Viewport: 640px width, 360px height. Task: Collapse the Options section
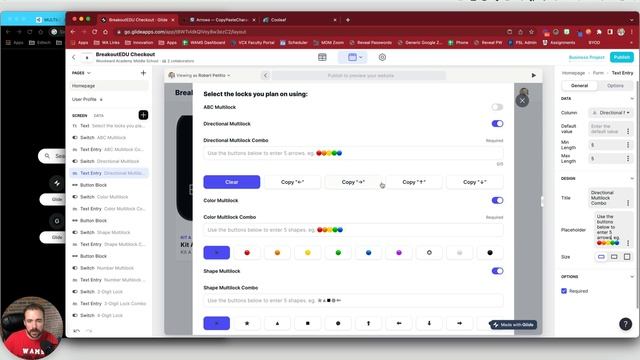[x=632, y=277]
